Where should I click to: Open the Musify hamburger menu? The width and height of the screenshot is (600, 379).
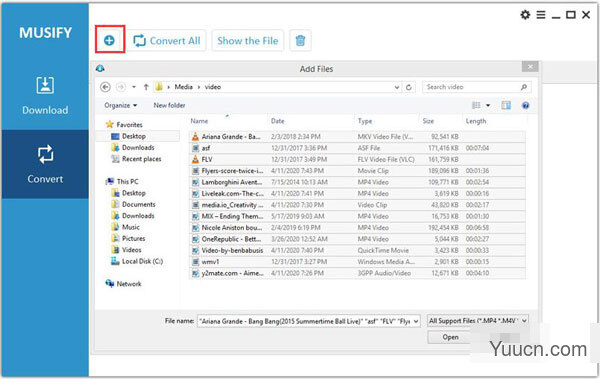click(541, 15)
